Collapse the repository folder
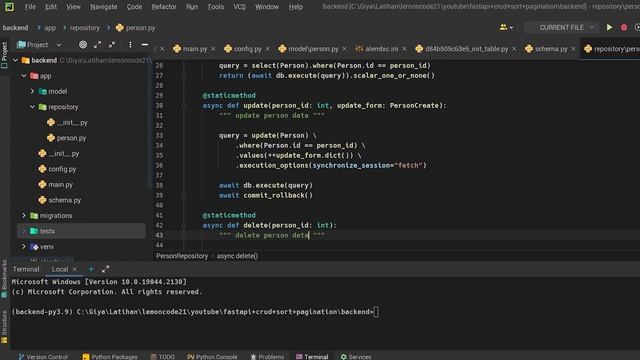This screenshot has width=640, height=360. coord(32,107)
